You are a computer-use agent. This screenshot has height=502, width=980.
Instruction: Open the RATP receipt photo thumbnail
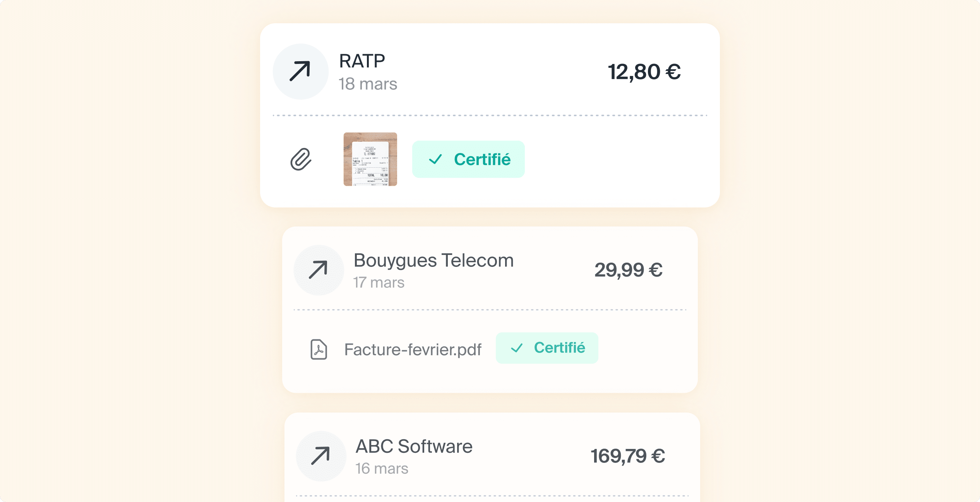click(370, 159)
